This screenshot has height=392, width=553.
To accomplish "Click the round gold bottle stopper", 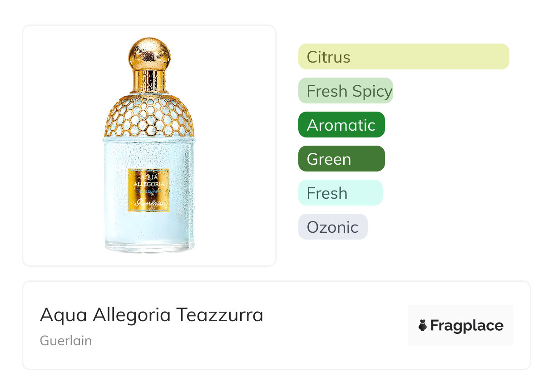I will click(149, 54).
